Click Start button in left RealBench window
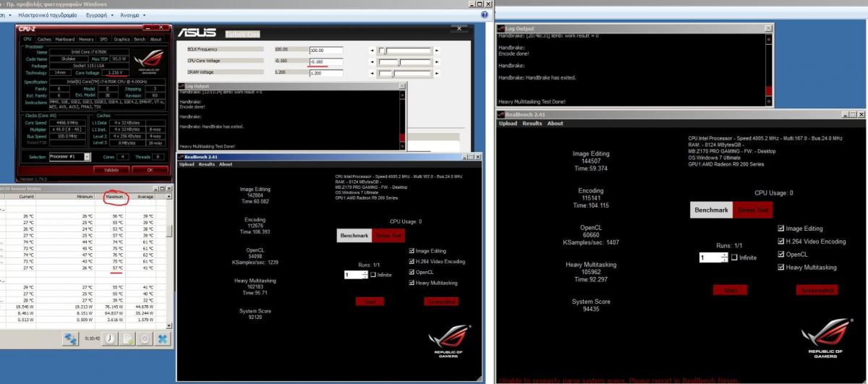The width and height of the screenshot is (868, 384). pyautogui.click(x=370, y=301)
